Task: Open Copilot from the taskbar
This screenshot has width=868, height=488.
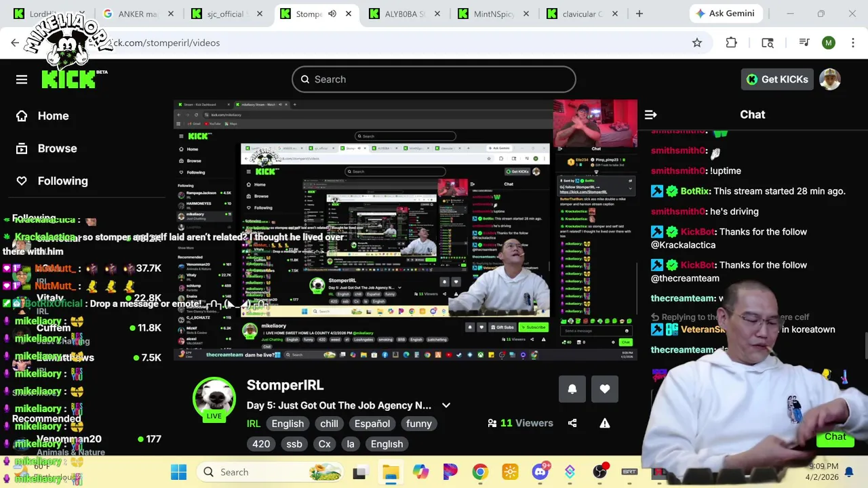Action: coord(420,472)
